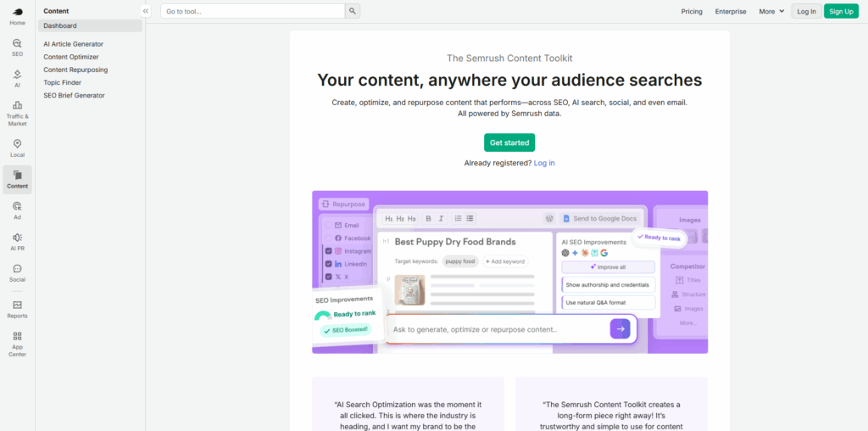Collapse the Content side panel
The height and width of the screenshot is (431, 868).
coord(146,11)
